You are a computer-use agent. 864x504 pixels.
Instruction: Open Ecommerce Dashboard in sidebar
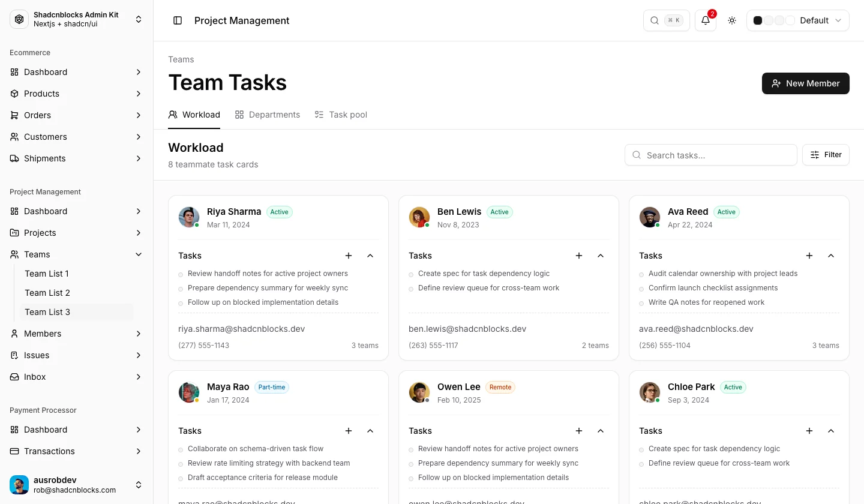77,72
